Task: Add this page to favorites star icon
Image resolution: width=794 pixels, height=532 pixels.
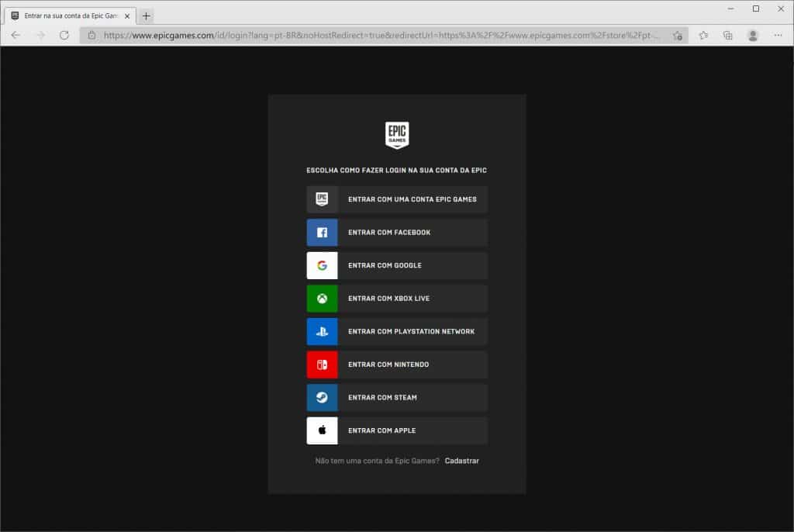Action: [678, 36]
